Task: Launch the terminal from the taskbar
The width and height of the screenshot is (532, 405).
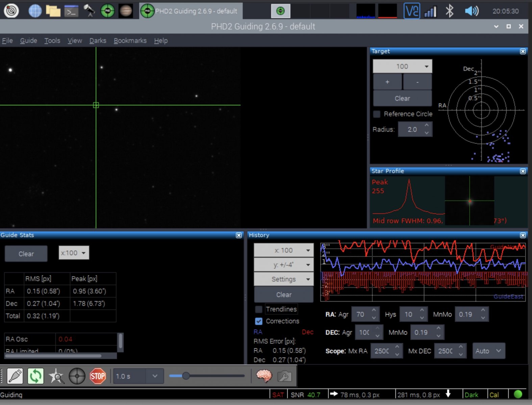Action: (x=71, y=11)
